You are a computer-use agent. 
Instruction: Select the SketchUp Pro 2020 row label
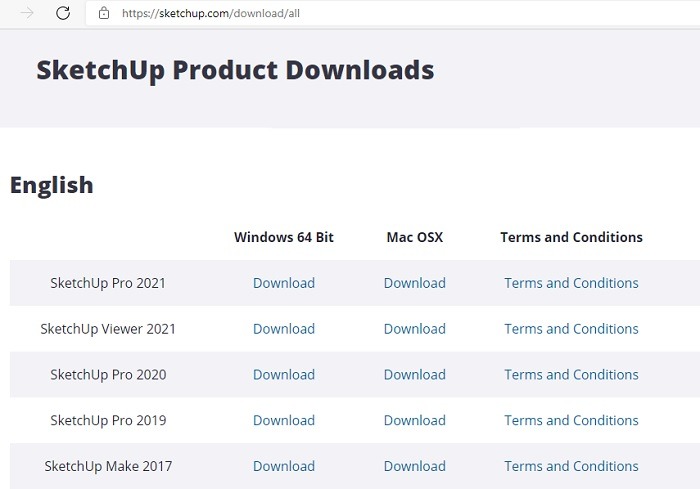point(108,375)
